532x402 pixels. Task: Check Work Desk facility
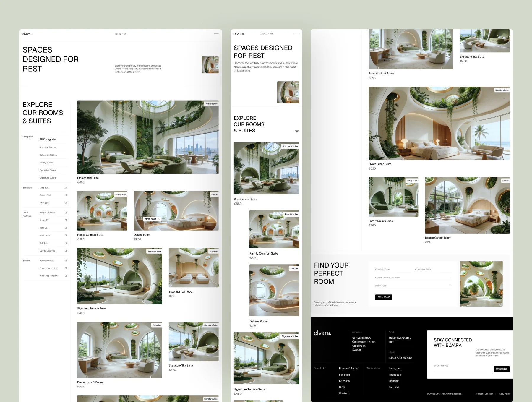click(66, 236)
